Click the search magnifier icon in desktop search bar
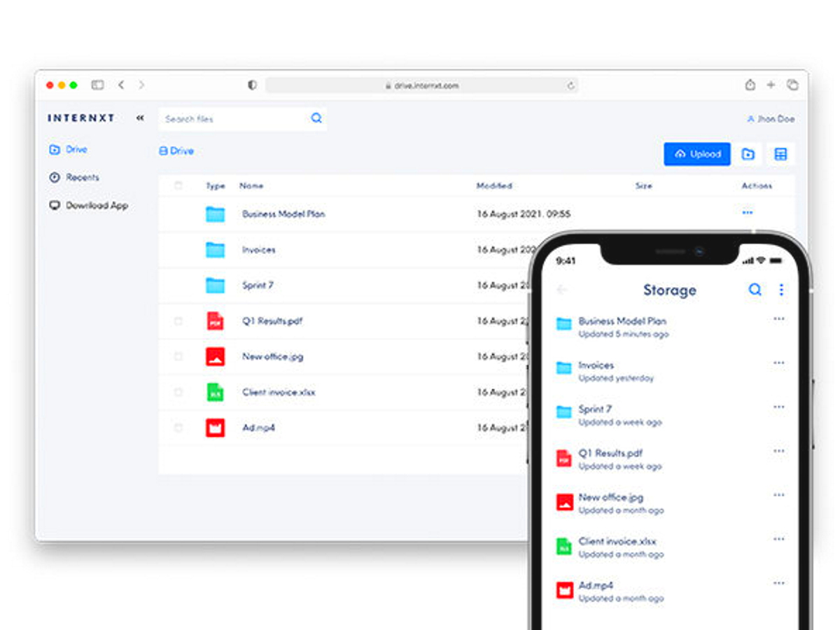Screen dimensions: 840x630 click(x=316, y=118)
